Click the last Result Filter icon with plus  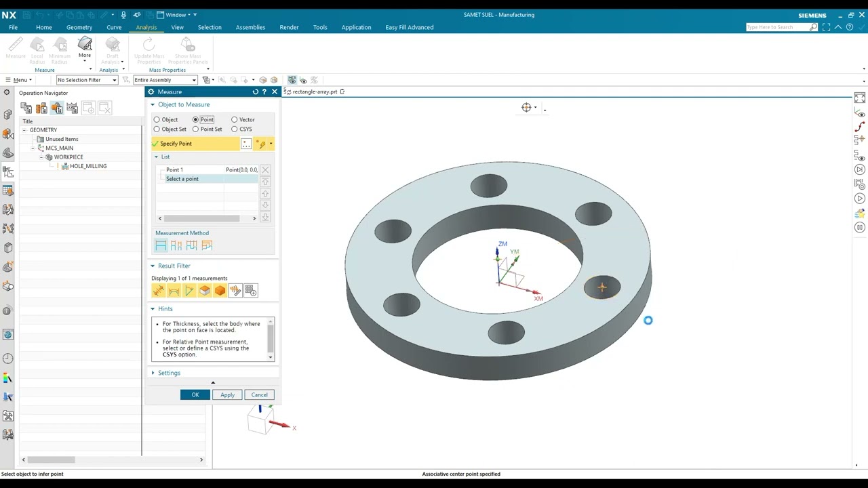point(250,291)
